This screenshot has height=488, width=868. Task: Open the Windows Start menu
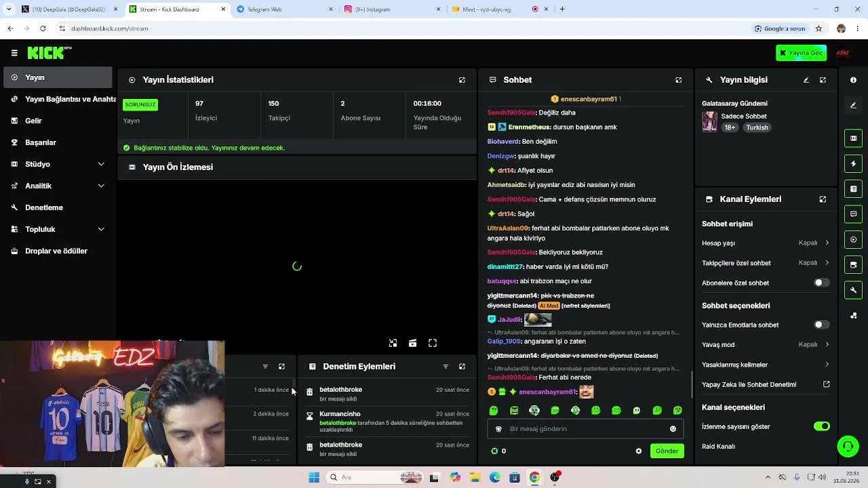coord(313,477)
